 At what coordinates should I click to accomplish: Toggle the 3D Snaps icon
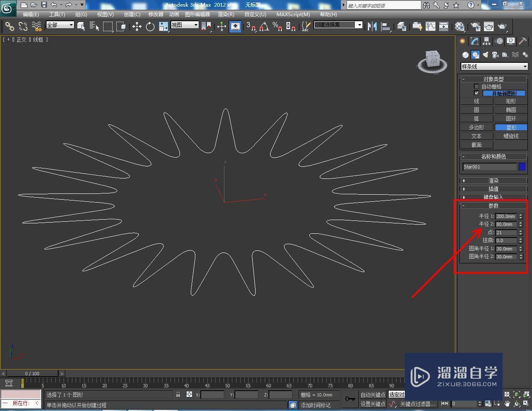pos(251,27)
